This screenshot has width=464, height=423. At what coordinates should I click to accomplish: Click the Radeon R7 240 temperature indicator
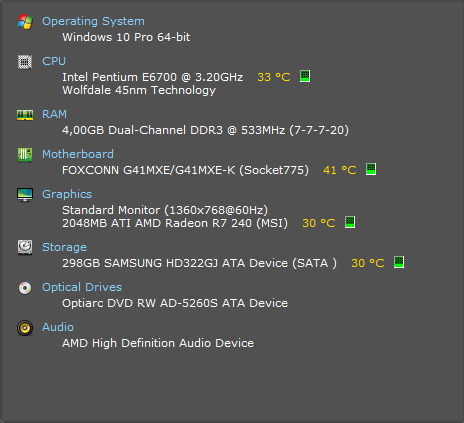pos(350,222)
